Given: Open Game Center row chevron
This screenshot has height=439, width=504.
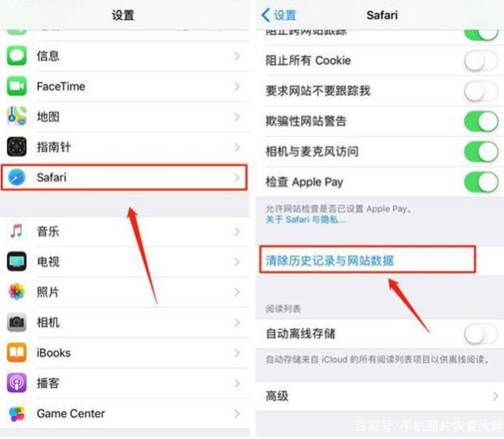Looking at the screenshot, I should (x=237, y=413).
